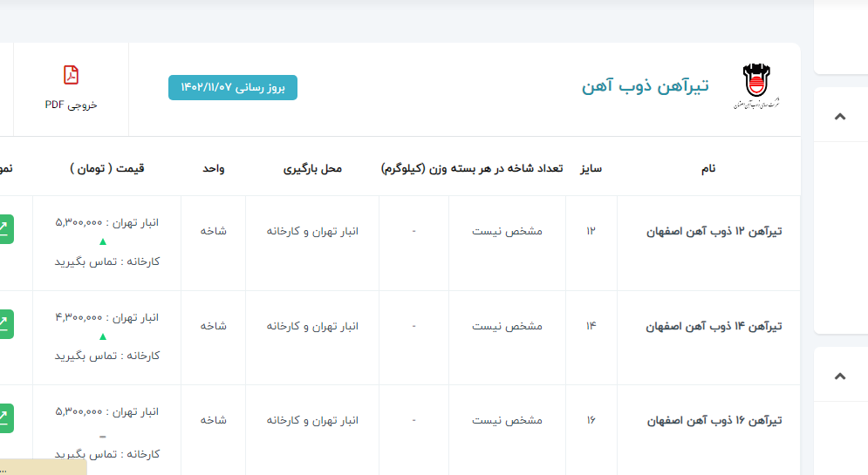Click green price-up arrow in تیرآهن ۱۲ row
The height and width of the screenshot is (475, 868).
click(x=103, y=241)
